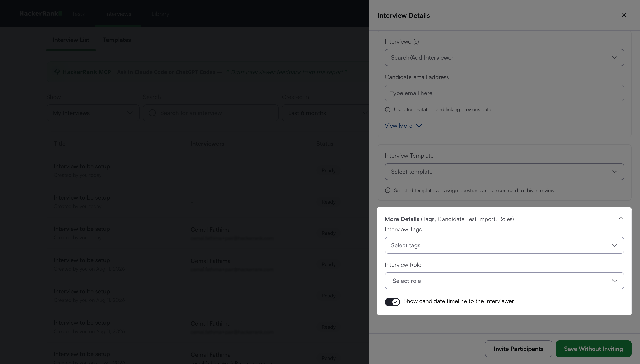Open the Select template dropdown
640x364 pixels.
click(504, 172)
